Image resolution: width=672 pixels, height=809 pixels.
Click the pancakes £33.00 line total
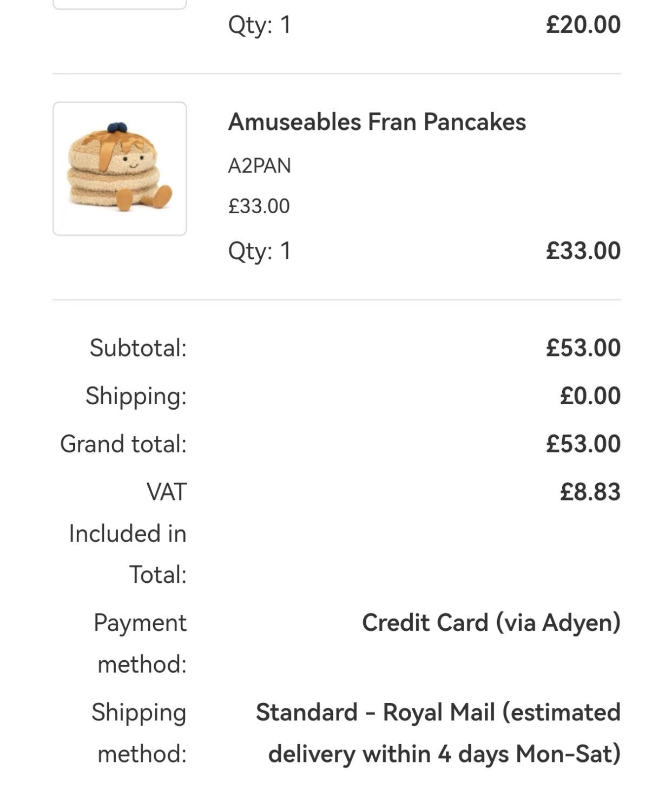pos(583,251)
